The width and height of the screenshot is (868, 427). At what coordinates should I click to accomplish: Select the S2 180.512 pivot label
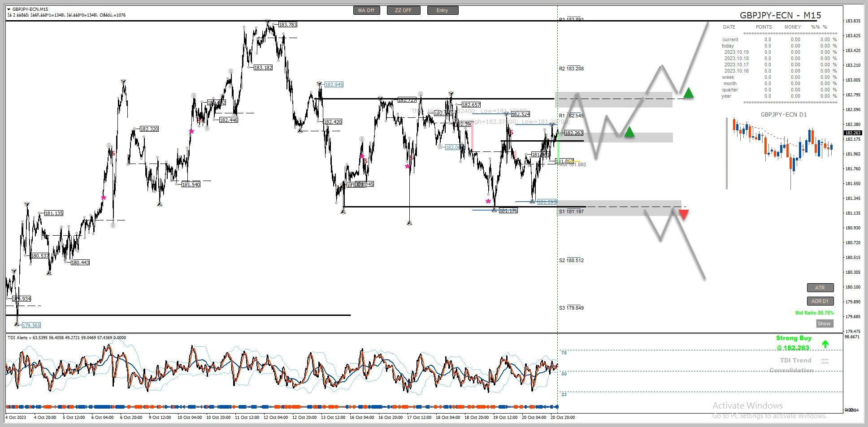pyautogui.click(x=571, y=260)
